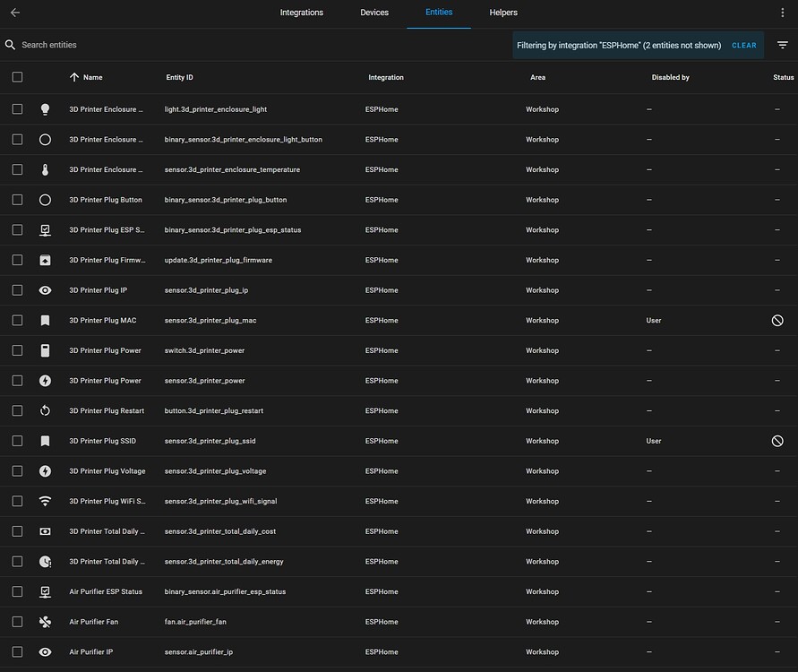
Task: Check the box for 3D Printer Plug Restart row
Action: coord(17,410)
